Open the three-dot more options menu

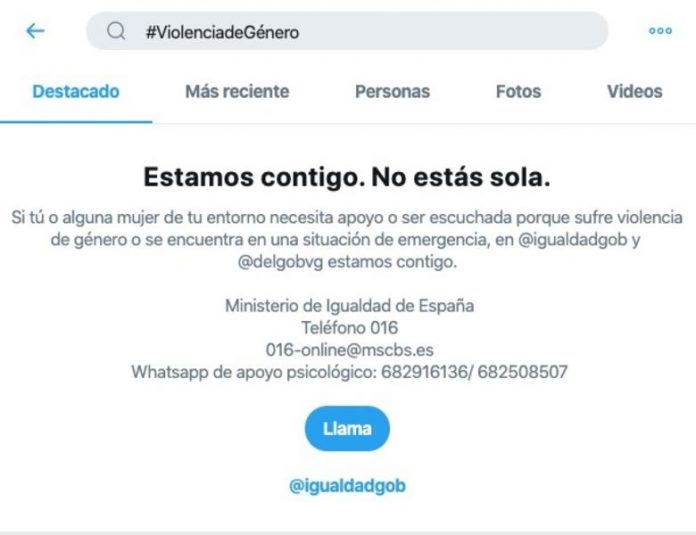(660, 31)
